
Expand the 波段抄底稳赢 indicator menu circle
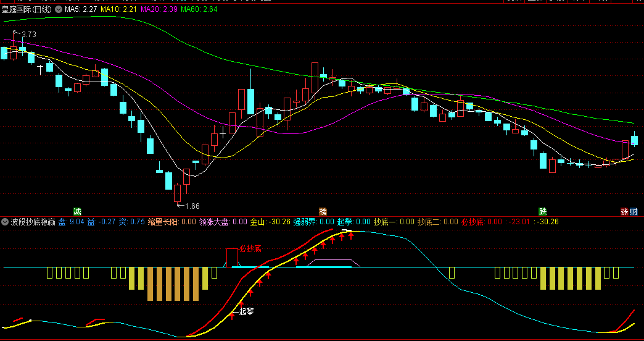tap(5, 222)
